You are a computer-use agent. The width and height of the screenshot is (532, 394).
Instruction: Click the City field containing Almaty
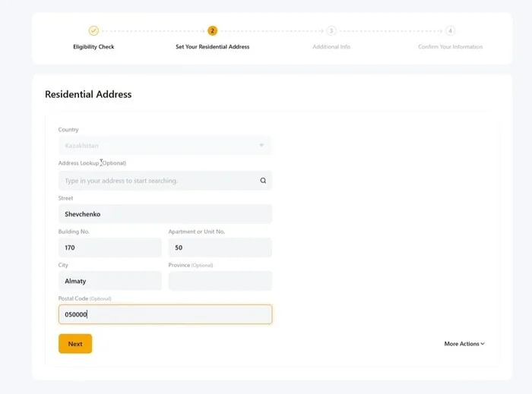tap(109, 281)
